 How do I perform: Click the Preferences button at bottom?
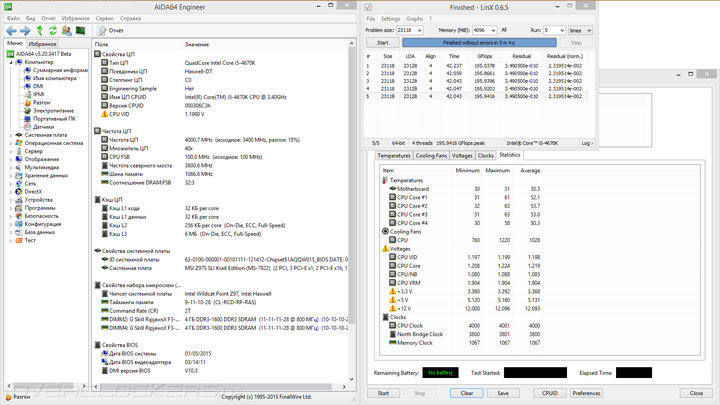click(586, 393)
